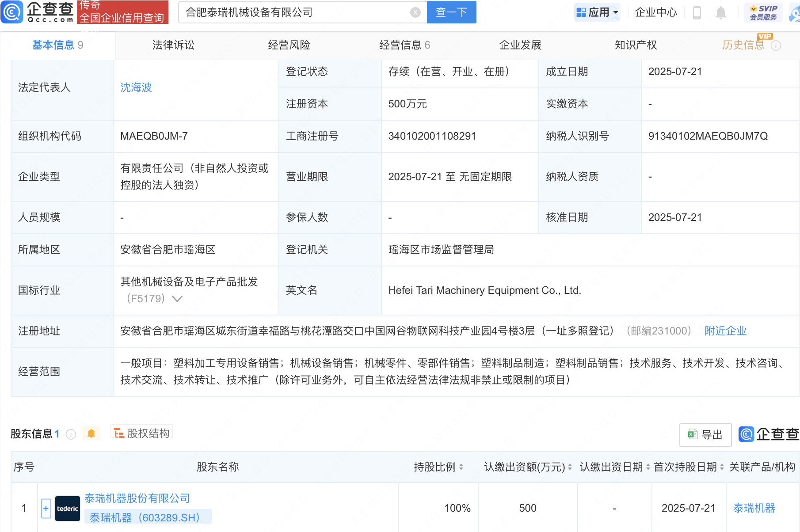This screenshot has width=800, height=532.
Task: Click info icon beside 历史信息 tab
Action: [x=776, y=46]
